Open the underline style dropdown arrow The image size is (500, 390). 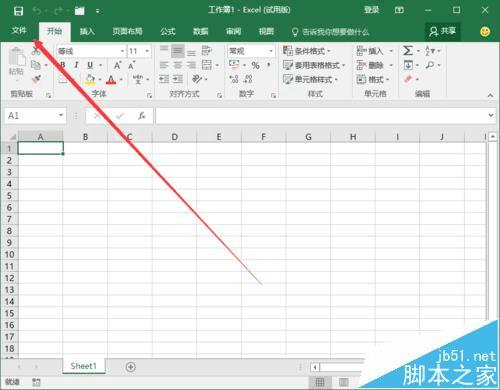pyautogui.click(x=101, y=65)
